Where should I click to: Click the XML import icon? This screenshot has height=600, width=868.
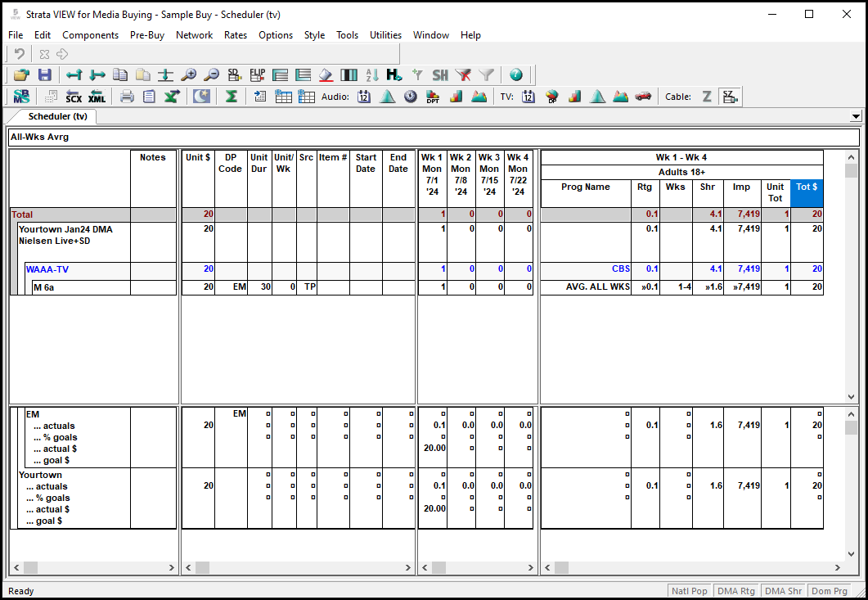point(97,97)
